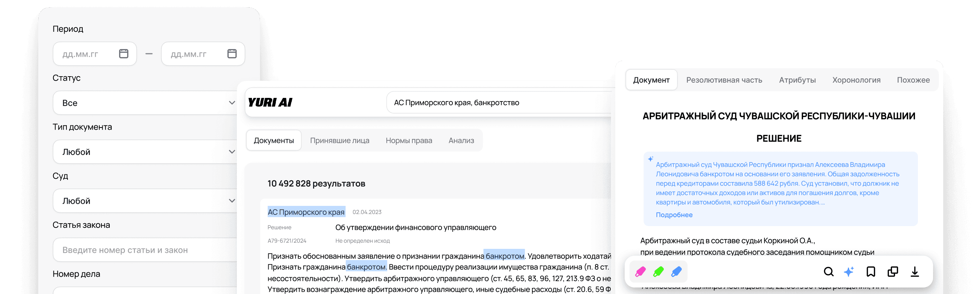Copy the document with the copy icon

coord(893,272)
